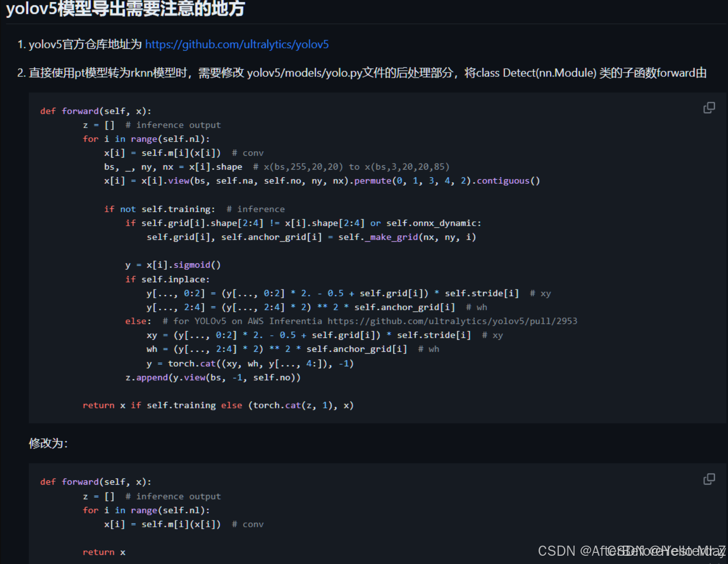The height and width of the screenshot is (564, 728).
Task: Click the 'return x if self.training else' line
Action: coord(218,405)
